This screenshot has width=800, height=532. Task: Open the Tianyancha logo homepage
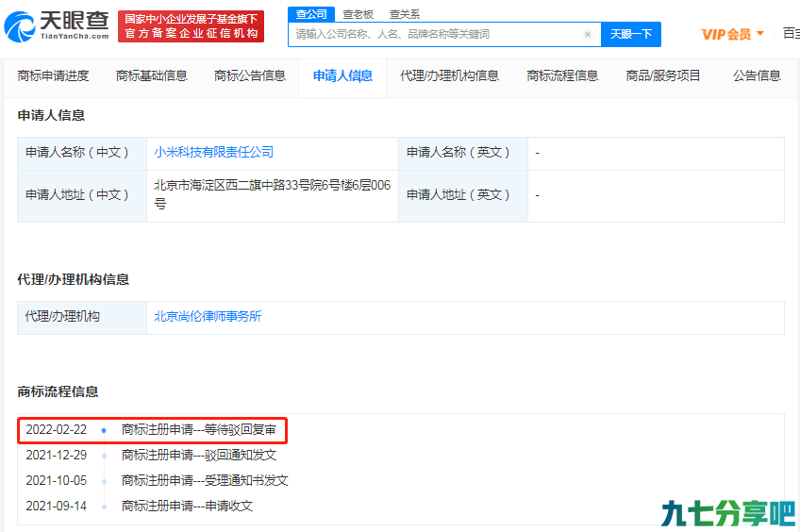pyautogui.click(x=56, y=26)
